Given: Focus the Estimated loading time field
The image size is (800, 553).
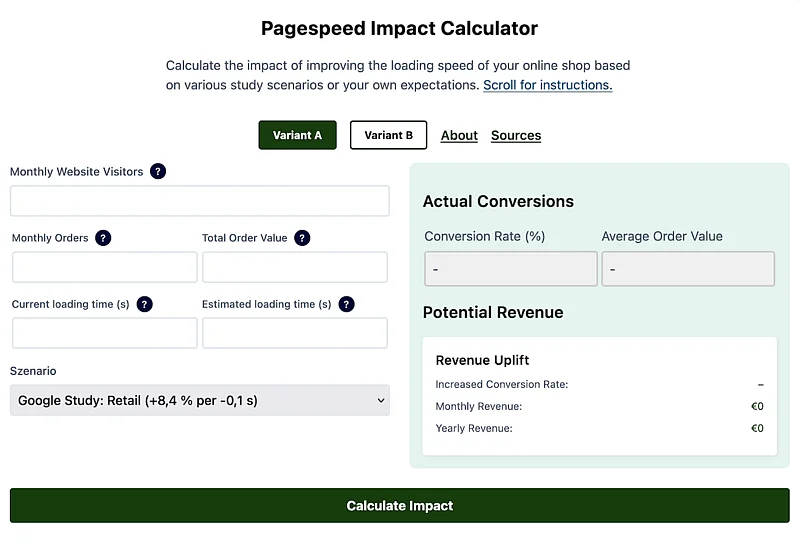Looking at the screenshot, I should 295,333.
